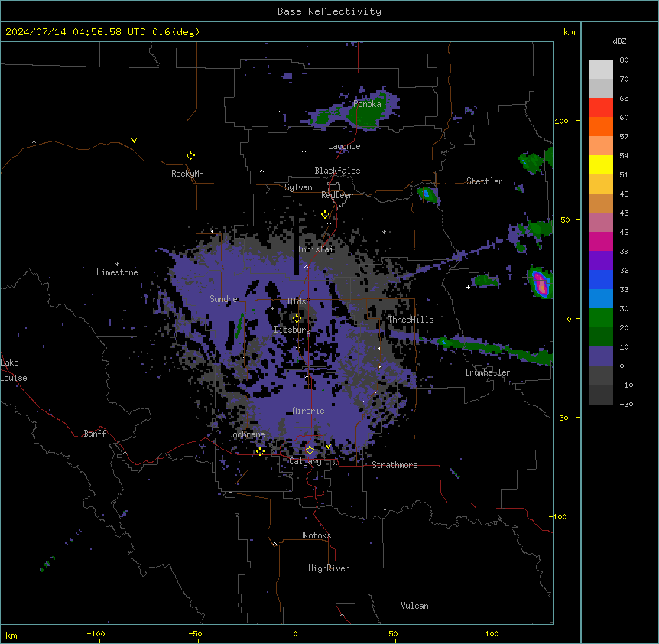The image size is (659, 644).
Task: Click the yellow V marker near Calgary
Action: pos(328,447)
